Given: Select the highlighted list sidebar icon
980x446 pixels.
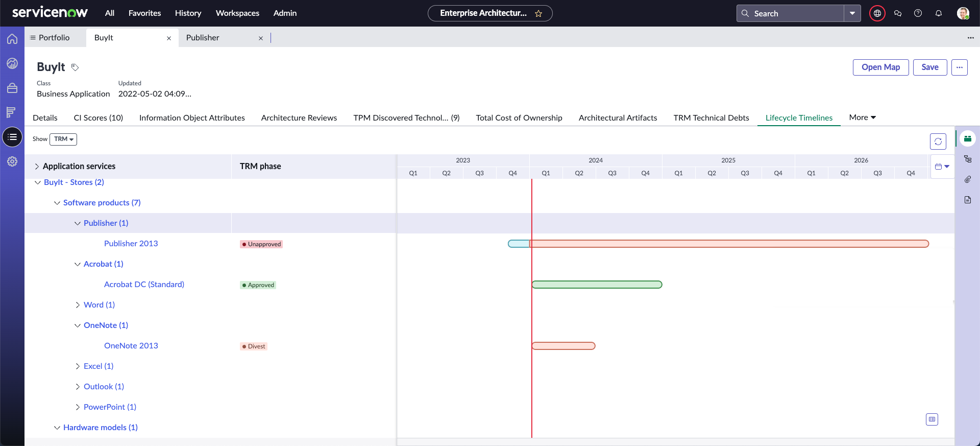Looking at the screenshot, I should [12, 137].
